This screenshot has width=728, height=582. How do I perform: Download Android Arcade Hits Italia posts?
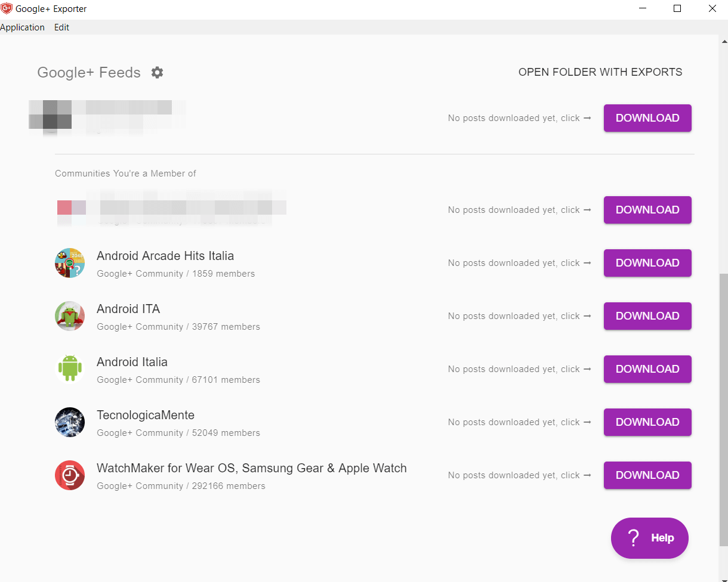tap(647, 263)
